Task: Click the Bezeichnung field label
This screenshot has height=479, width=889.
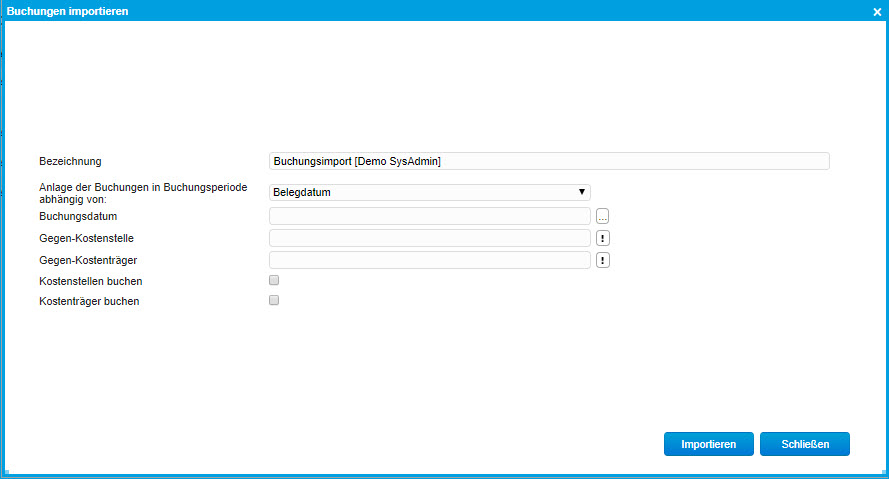Action: pos(71,161)
